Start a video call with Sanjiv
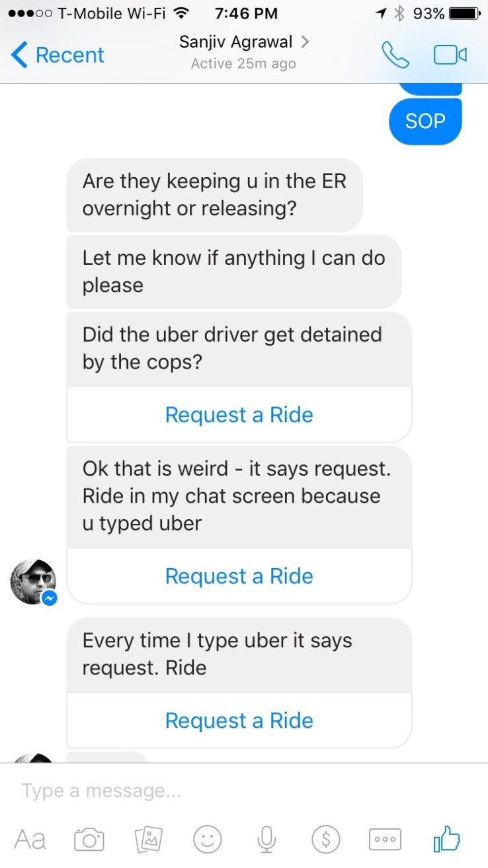488x868 pixels. tap(450, 55)
